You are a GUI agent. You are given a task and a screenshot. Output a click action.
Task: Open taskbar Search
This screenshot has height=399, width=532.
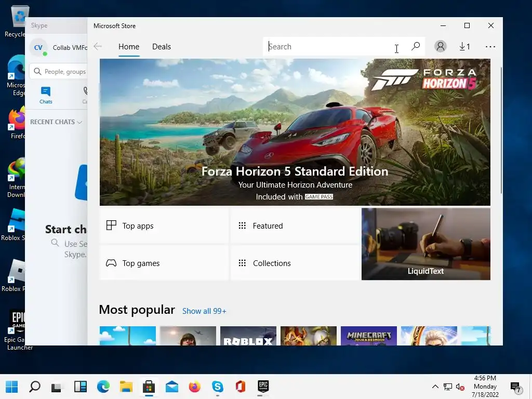click(35, 387)
